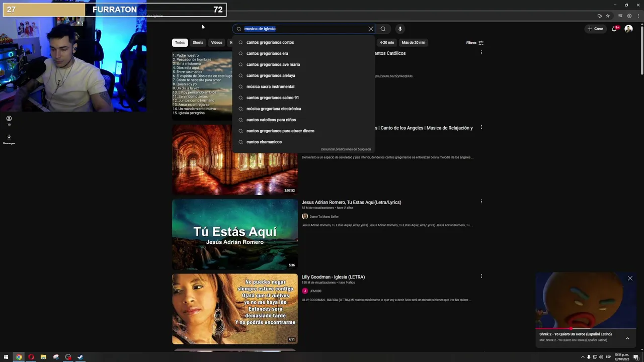Click the magnifier search button
Screen dimensions: 644x362
point(383,29)
